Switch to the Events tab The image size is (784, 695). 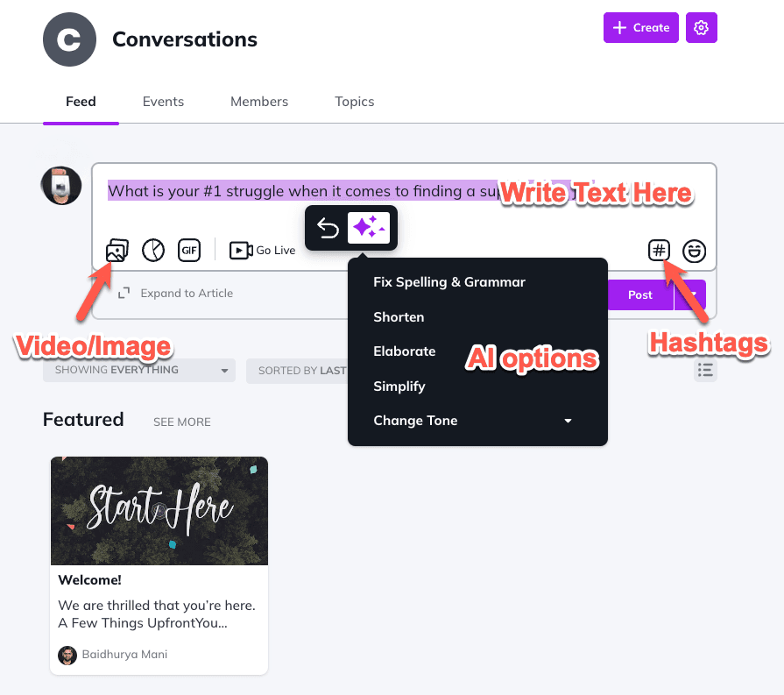coord(163,102)
